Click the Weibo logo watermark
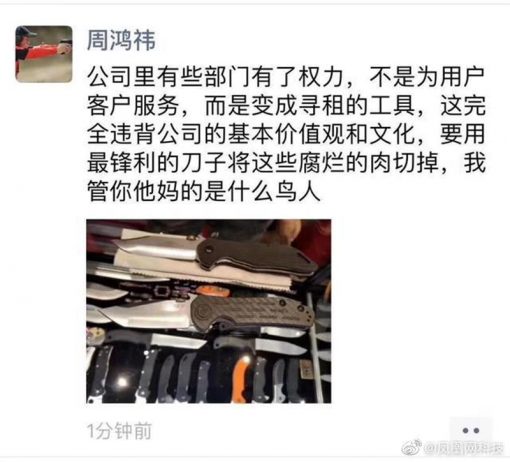Viewport: 510px width, 462px height. coord(412,447)
